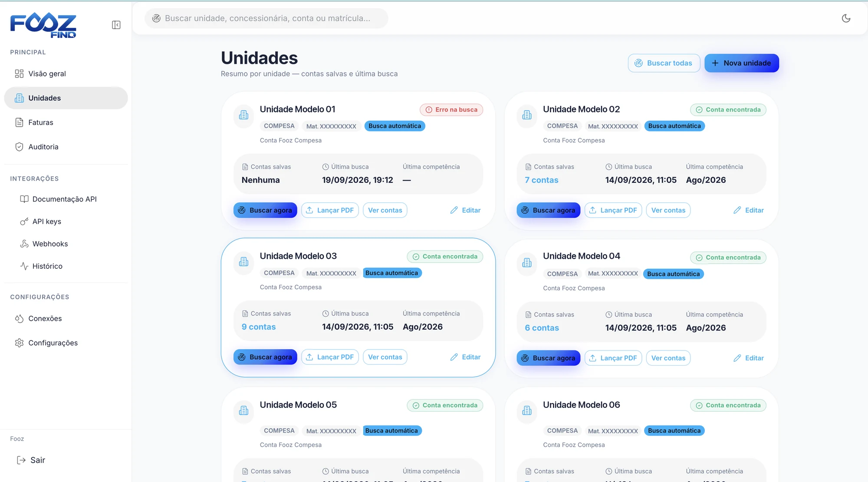
Task: Click Buscar agora for Unidade Modelo 04
Action: 549,358
